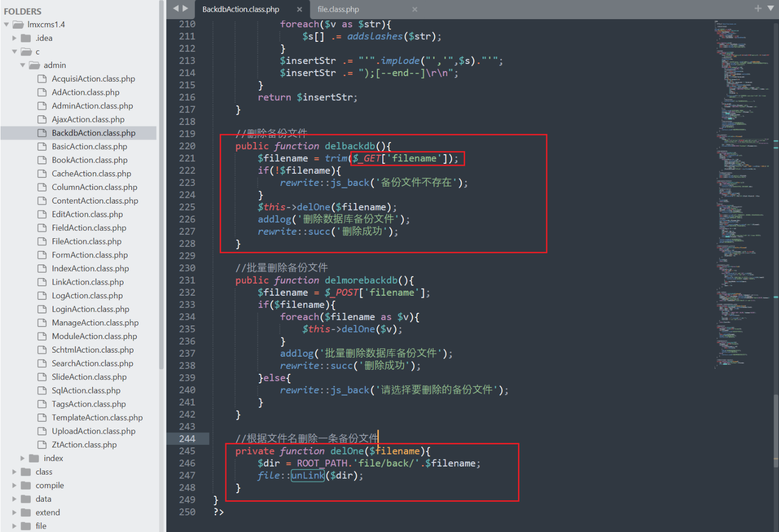
Task: Switch to file.class.php tab
Action: click(x=338, y=9)
